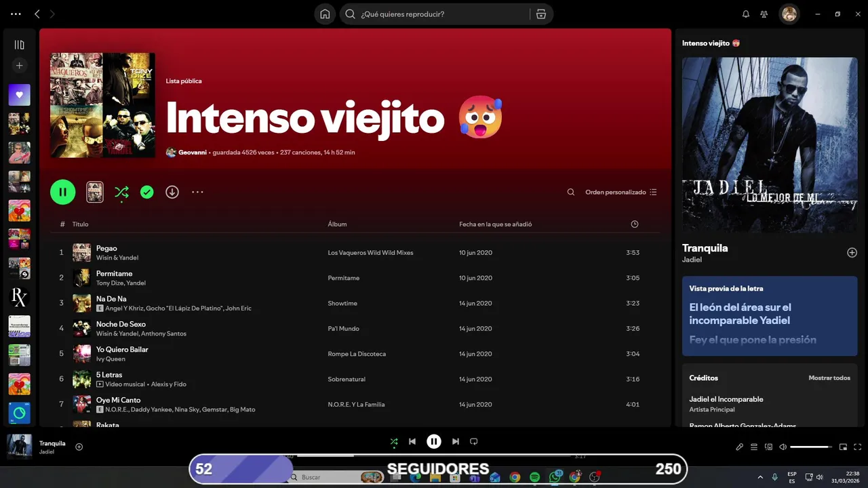Select the track Na De Na
Screen dimensions: 868x488
click(111, 299)
